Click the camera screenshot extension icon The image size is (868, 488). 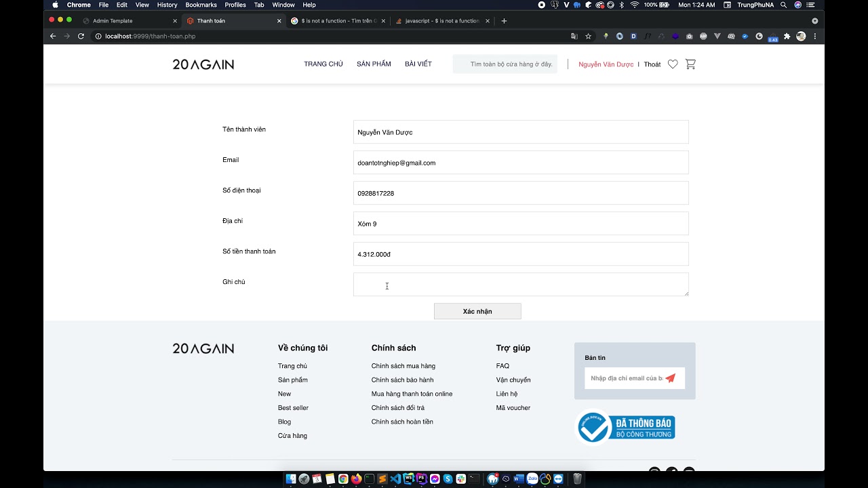[690, 36]
